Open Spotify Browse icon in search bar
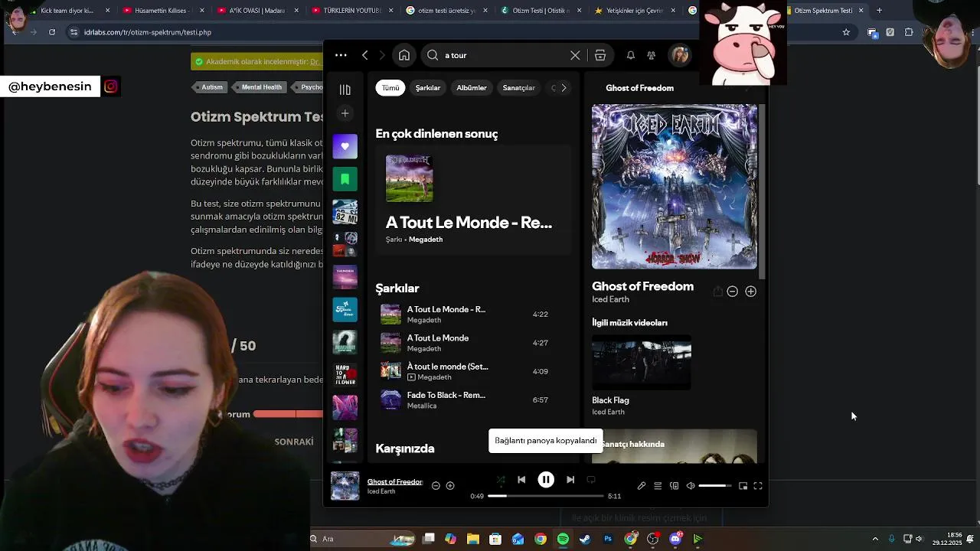Image resolution: width=980 pixels, height=551 pixels. click(600, 55)
